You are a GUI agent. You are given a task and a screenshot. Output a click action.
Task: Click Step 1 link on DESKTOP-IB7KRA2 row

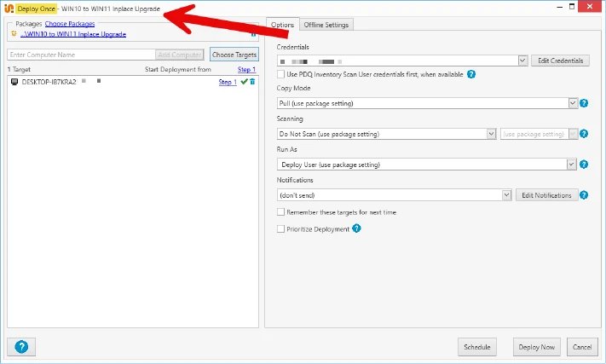pos(228,82)
